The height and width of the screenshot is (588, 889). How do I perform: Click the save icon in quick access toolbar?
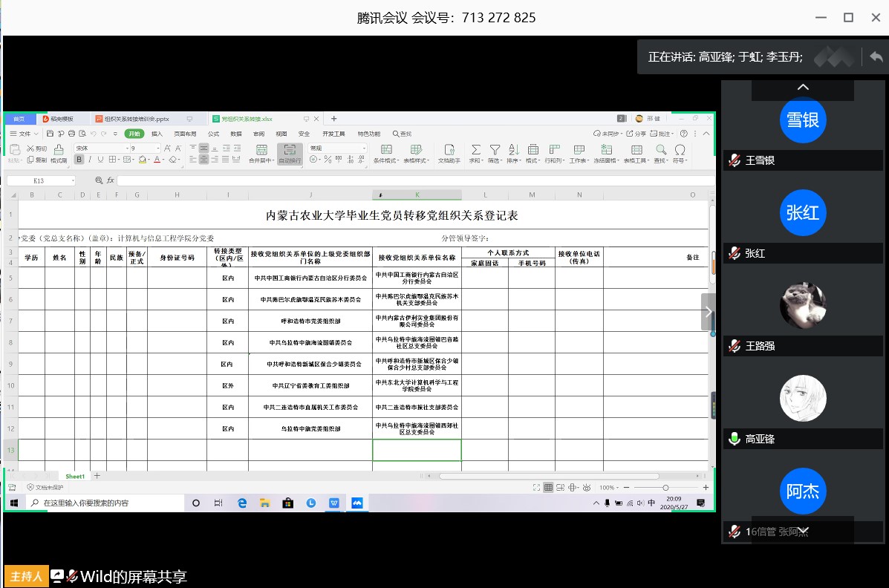tap(50, 134)
